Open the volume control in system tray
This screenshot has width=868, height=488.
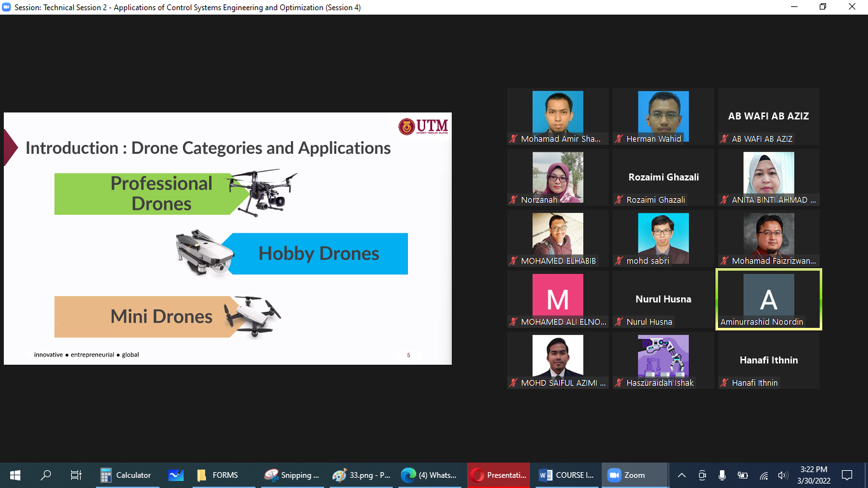[x=782, y=475]
